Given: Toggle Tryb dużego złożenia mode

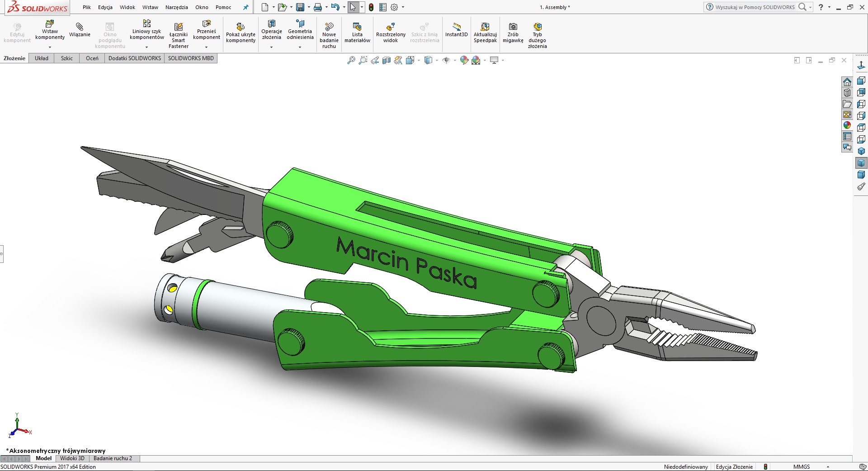Looking at the screenshot, I should tap(537, 35).
